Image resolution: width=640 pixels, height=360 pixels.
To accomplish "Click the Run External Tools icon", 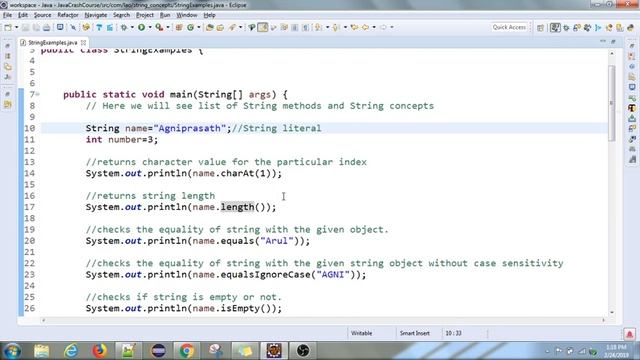I will [x=159, y=27].
